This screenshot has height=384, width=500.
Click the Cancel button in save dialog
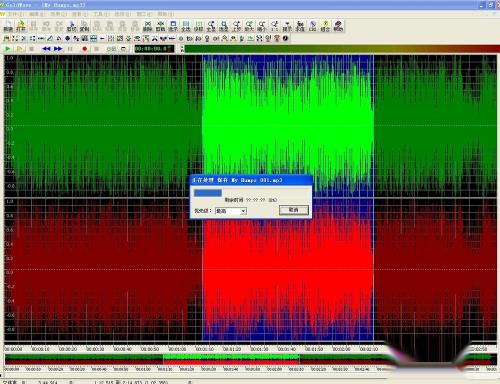[294, 210]
